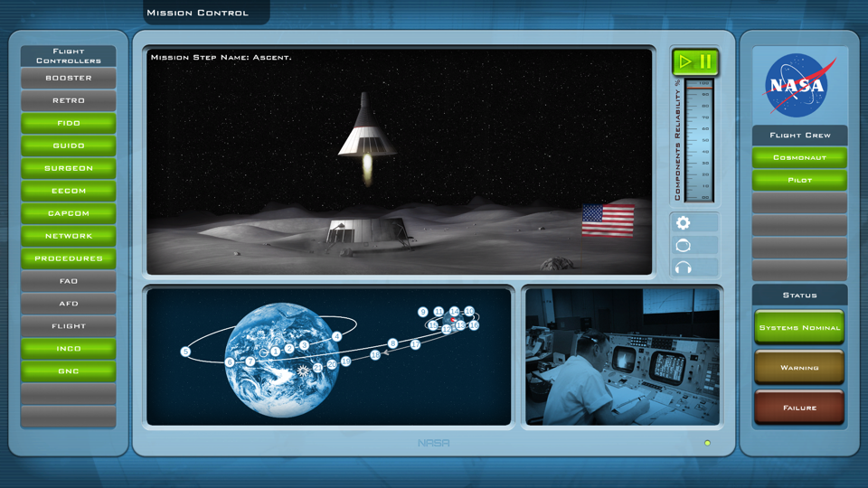The width and height of the screenshot is (868, 488).
Task: Select mission step marker 17 on trajectory
Action: click(x=415, y=344)
